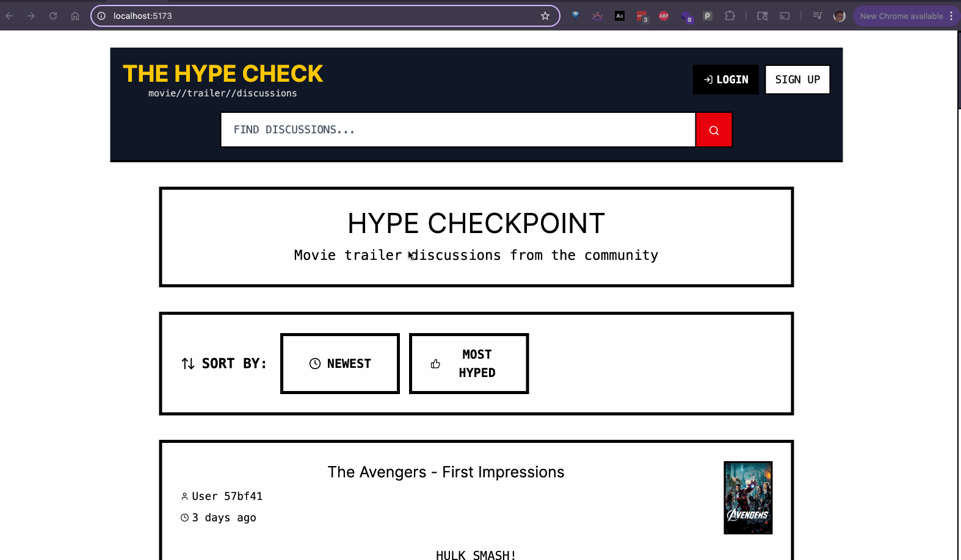
Task: Click the Cast screen icon
Action: click(x=785, y=16)
